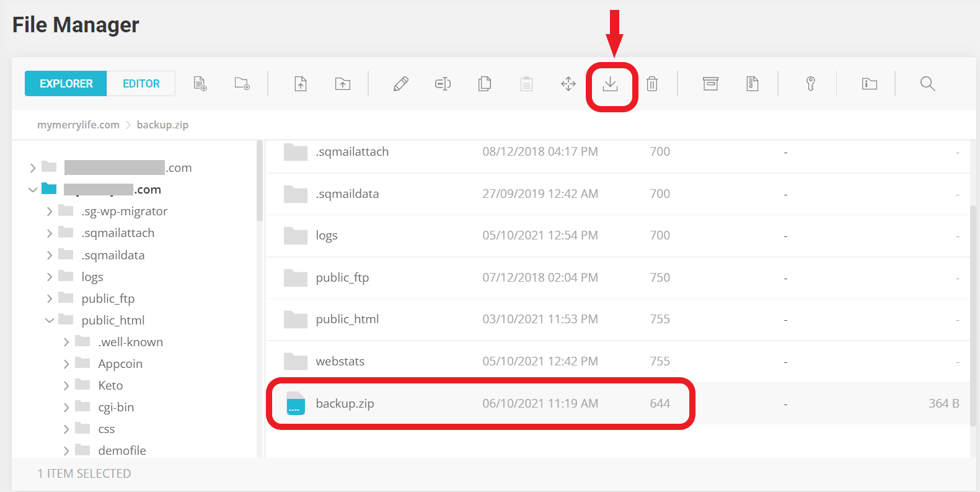Expand the .sg-wp-migrator tree folder
Viewport: 980px width, 492px height.
[50, 211]
